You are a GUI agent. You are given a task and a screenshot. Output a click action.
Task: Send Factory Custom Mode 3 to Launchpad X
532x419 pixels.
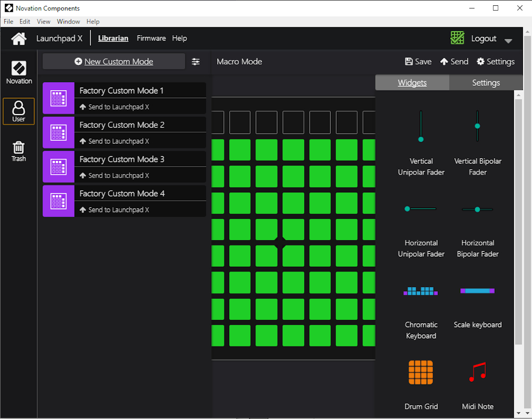[x=114, y=175]
